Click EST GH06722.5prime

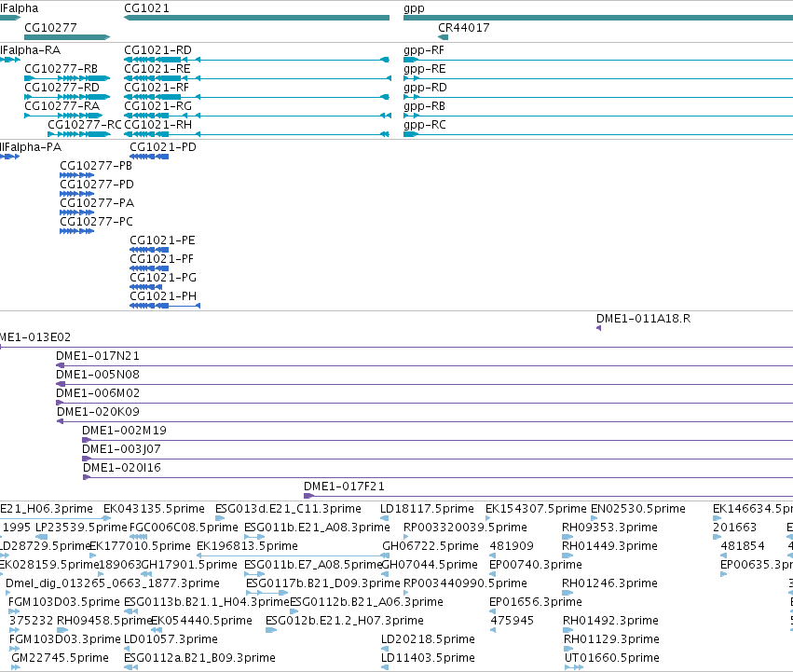tap(385, 555)
